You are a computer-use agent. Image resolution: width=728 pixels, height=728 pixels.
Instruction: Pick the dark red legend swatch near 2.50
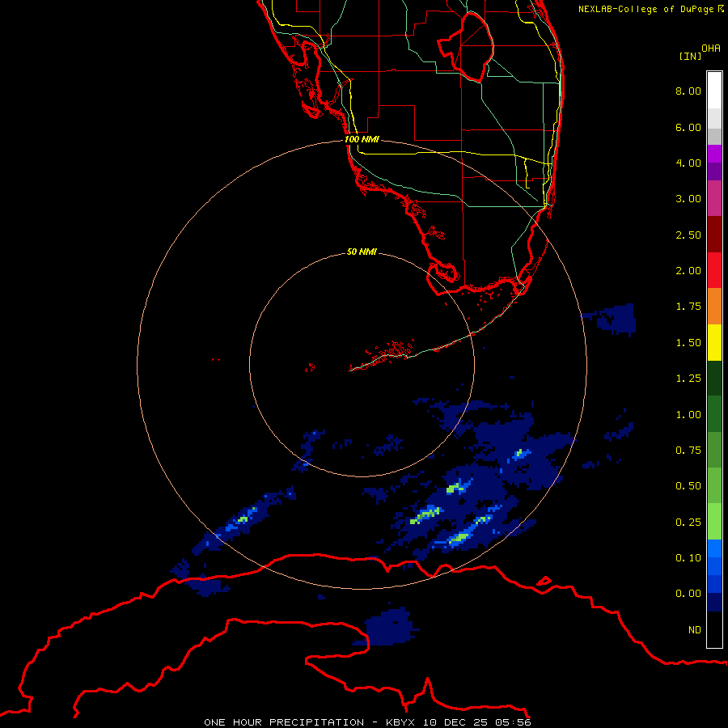click(x=714, y=235)
